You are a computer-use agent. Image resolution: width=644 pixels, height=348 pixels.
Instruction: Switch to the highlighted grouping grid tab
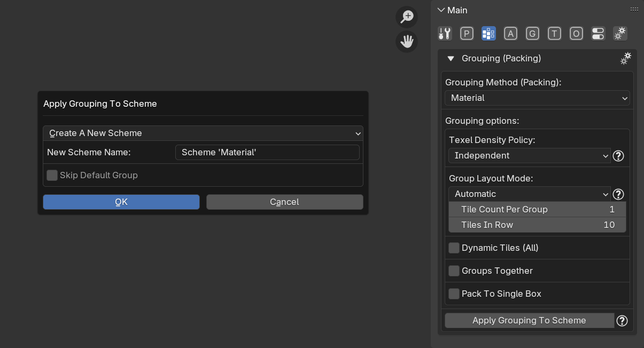[488, 34]
